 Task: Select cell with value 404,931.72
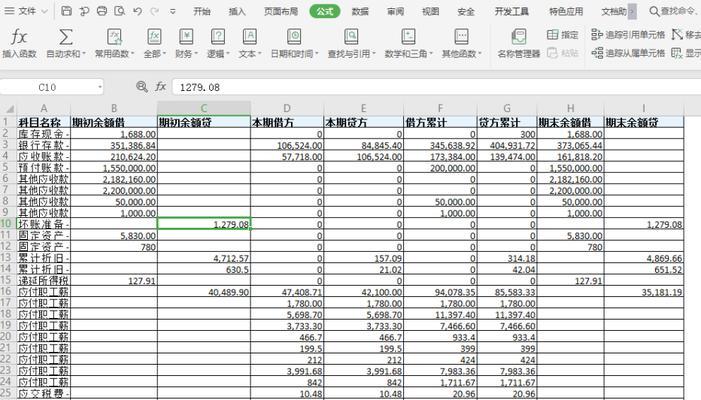point(507,145)
